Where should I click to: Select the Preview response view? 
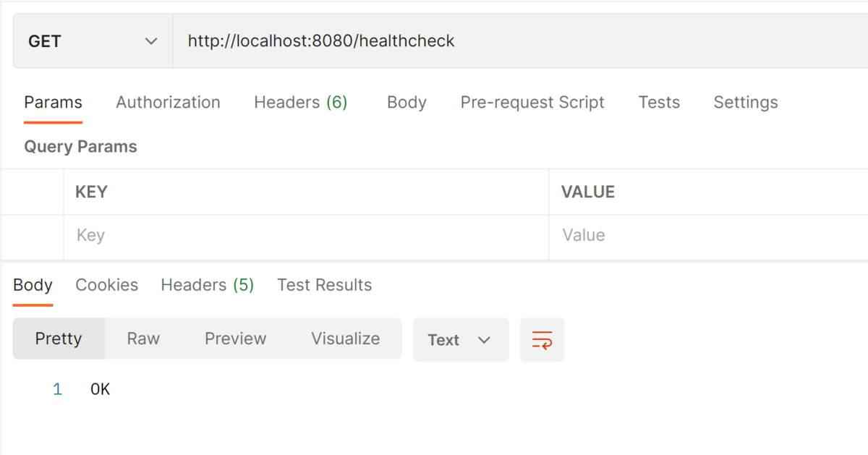(235, 339)
